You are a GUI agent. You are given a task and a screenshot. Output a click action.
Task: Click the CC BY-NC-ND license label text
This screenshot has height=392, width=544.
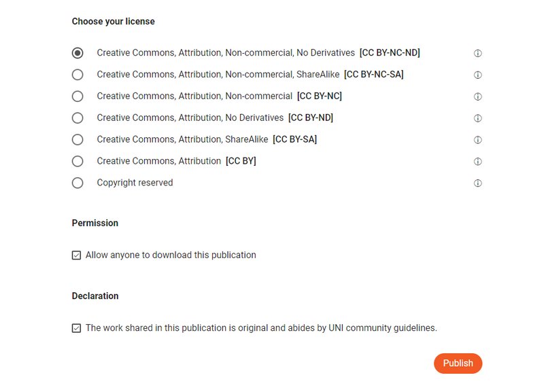[x=258, y=52]
